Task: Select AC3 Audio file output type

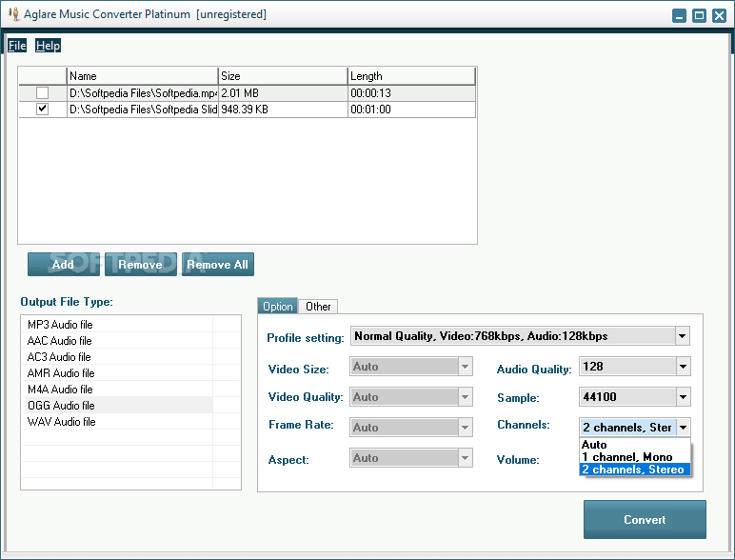Action: (117, 357)
